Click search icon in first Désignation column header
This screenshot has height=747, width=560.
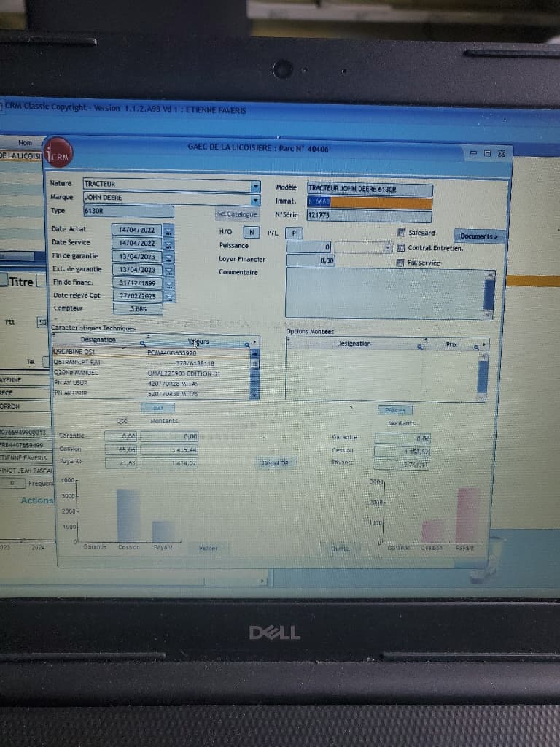point(142,343)
